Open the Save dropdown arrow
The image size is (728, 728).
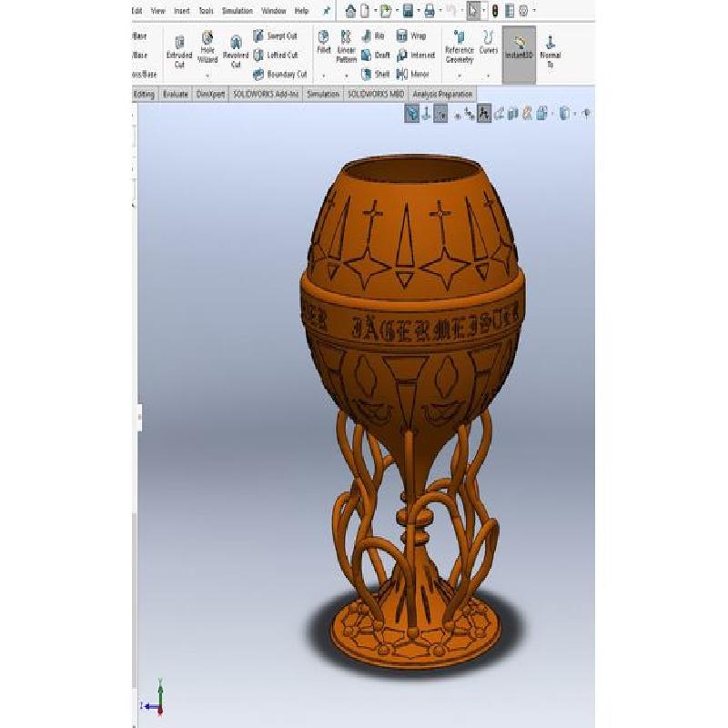pyautogui.click(x=419, y=11)
